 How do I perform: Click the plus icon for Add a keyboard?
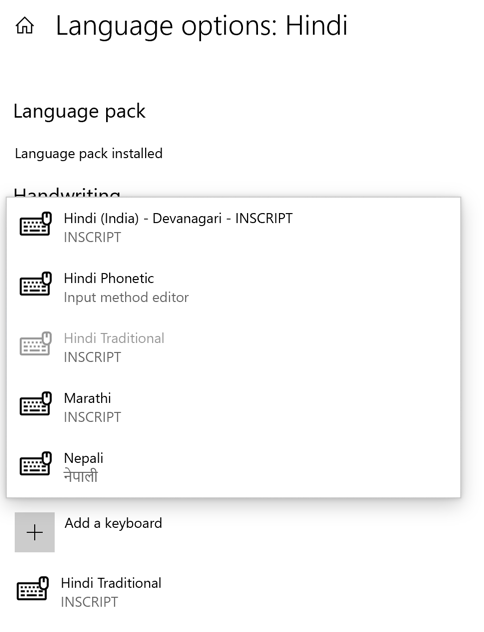[35, 532]
